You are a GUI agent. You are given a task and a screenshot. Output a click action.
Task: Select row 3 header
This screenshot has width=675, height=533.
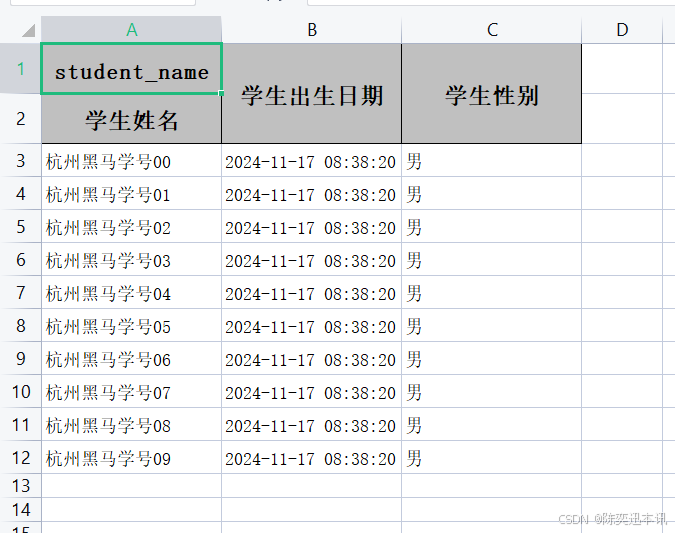(x=21, y=161)
